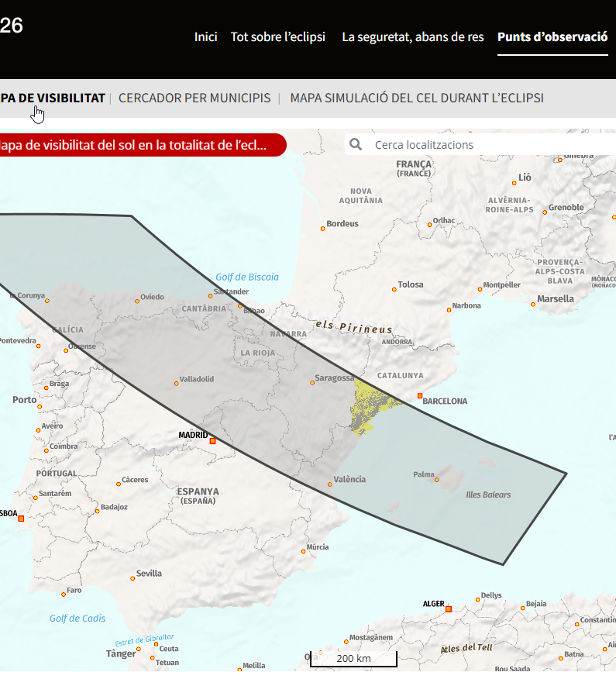Click the Palma city marker
The width and height of the screenshot is (616, 679).
(x=437, y=479)
